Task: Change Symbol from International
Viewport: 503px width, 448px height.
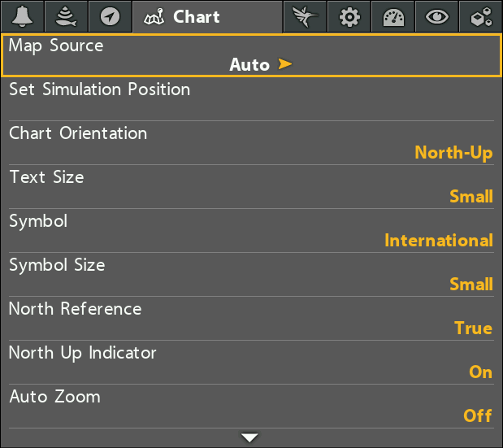Action: click(x=251, y=230)
